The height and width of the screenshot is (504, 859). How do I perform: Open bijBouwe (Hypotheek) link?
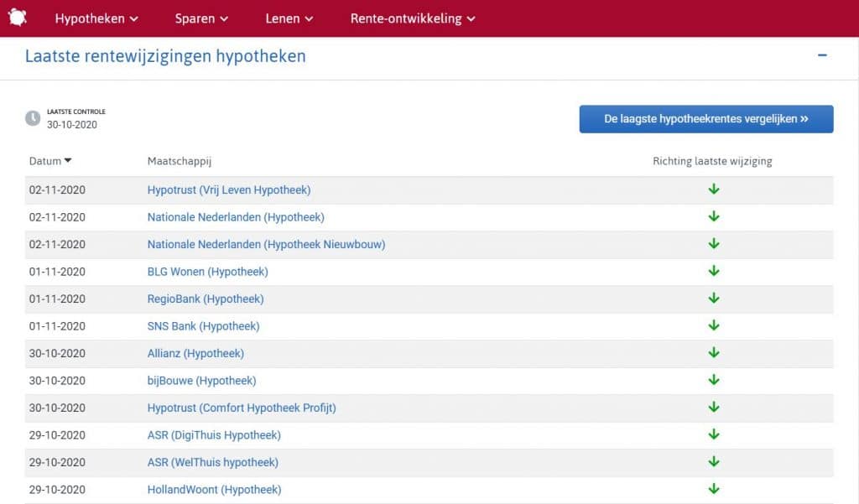pyautogui.click(x=201, y=381)
